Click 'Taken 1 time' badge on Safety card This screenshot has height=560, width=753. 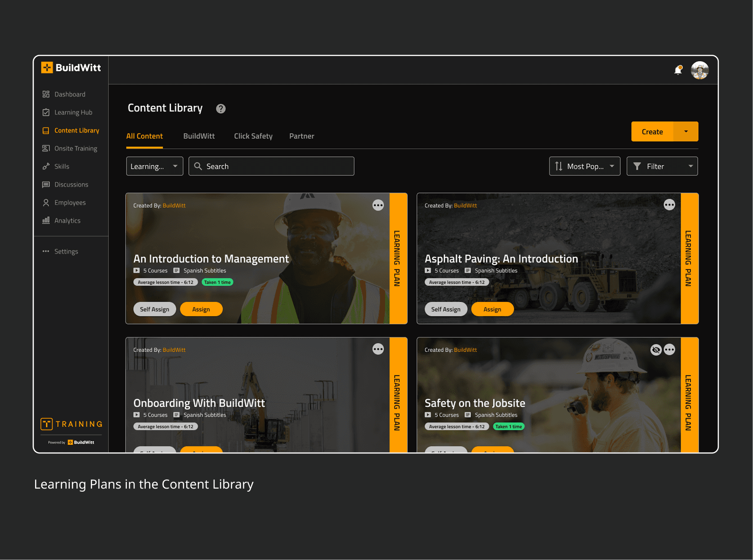(x=509, y=427)
